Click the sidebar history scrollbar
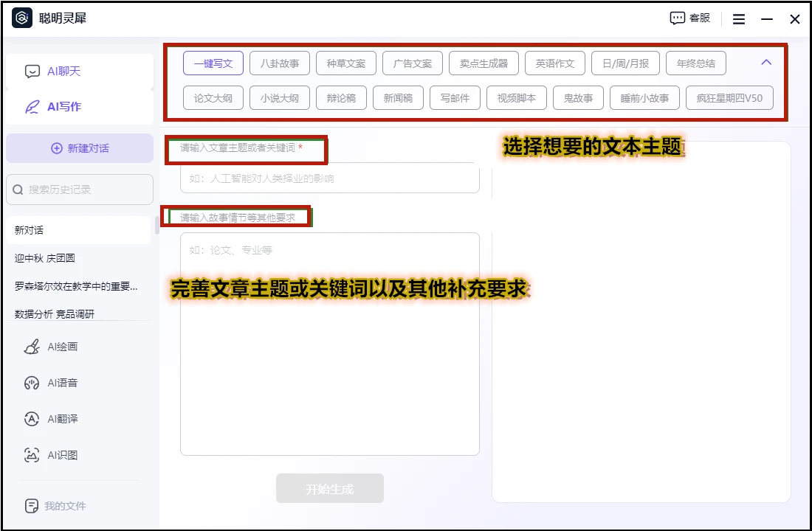Image resolution: width=812 pixels, height=531 pixels. [x=157, y=226]
